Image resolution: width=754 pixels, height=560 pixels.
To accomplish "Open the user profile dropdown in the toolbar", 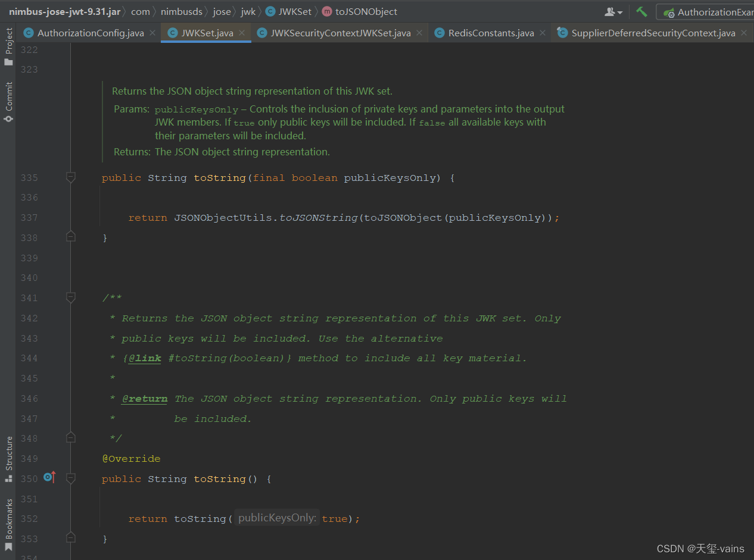I will point(613,11).
